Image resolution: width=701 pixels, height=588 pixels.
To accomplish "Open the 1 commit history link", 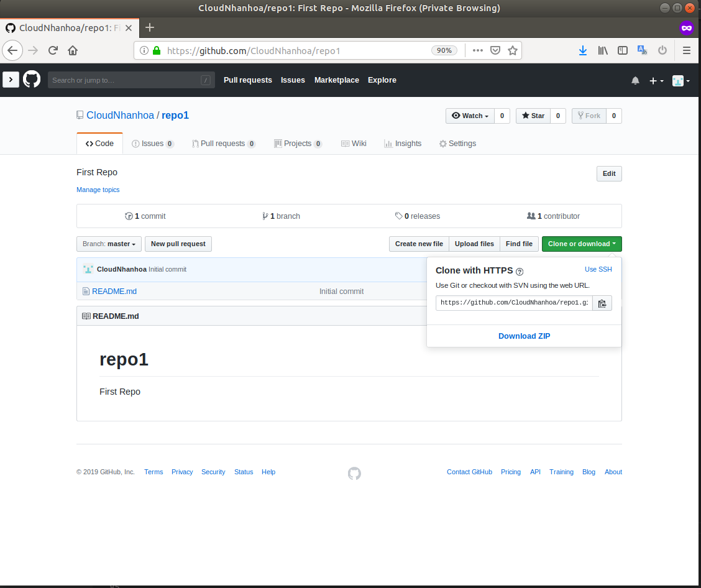I will tap(145, 216).
